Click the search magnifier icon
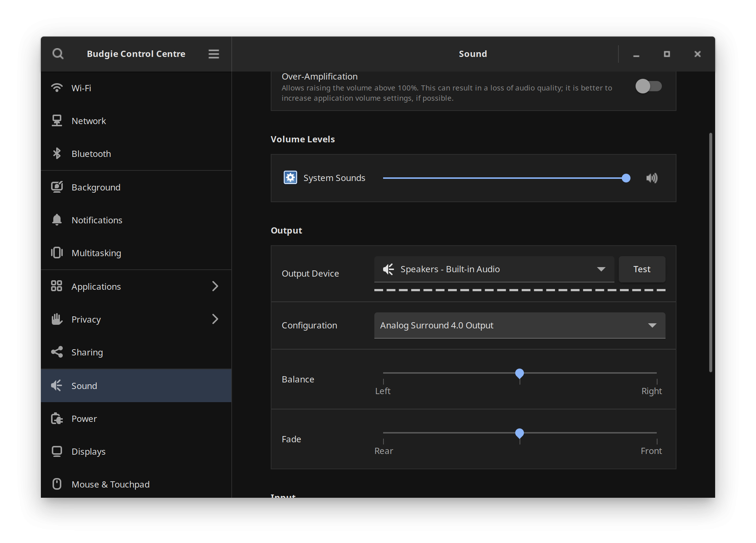Screen dimensions: 756x543 [x=58, y=54]
